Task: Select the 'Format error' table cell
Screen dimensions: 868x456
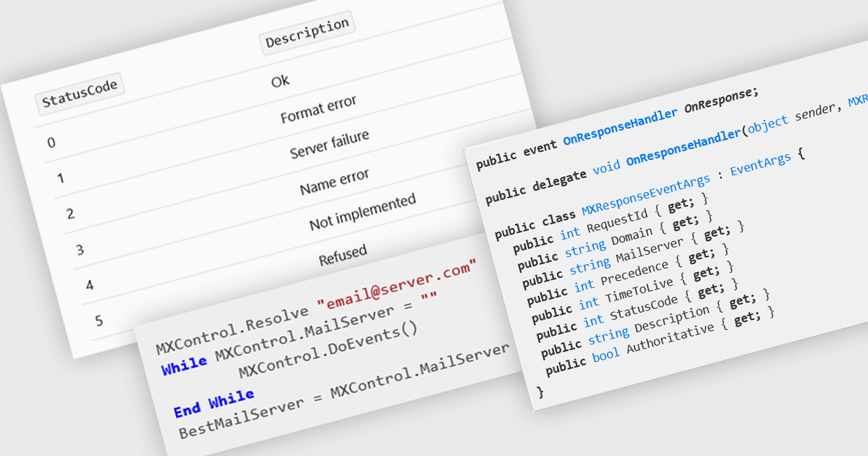Action: [x=318, y=110]
